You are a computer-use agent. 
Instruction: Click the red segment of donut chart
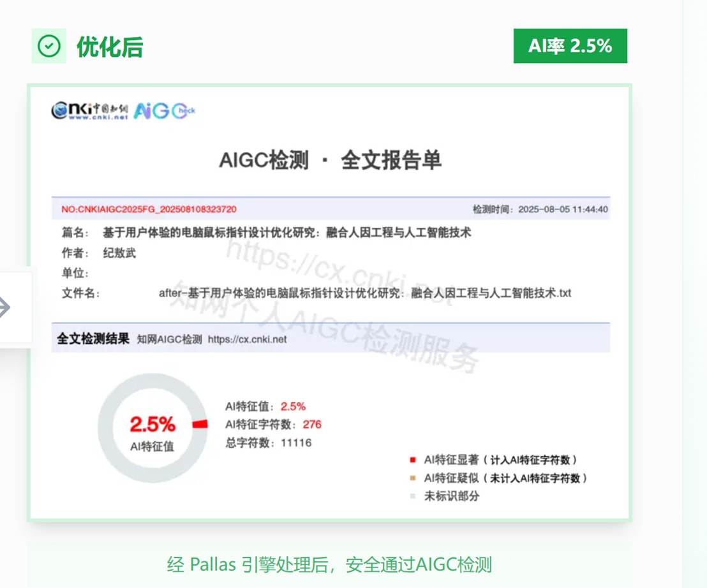pyautogui.click(x=200, y=424)
